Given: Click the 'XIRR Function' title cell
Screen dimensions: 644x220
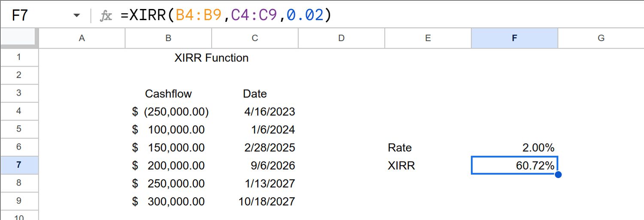Looking at the screenshot, I should (211, 57).
